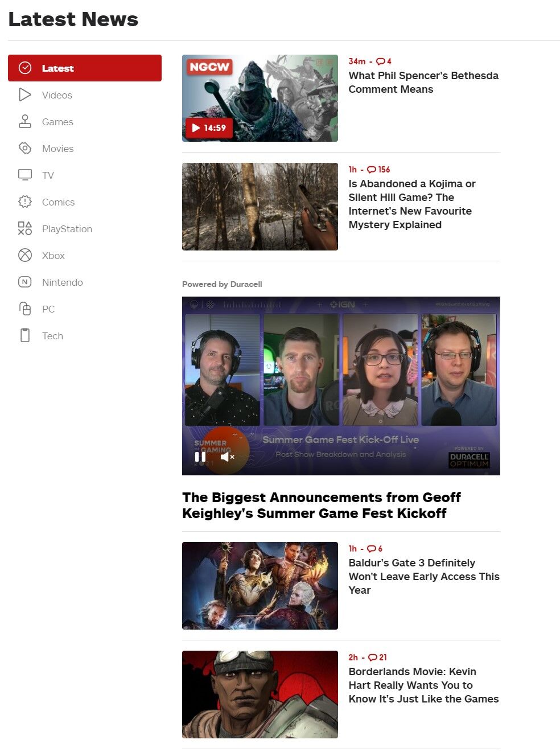560x756 pixels.
Task: Click the Movies film reel icon
Action: [25, 148]
